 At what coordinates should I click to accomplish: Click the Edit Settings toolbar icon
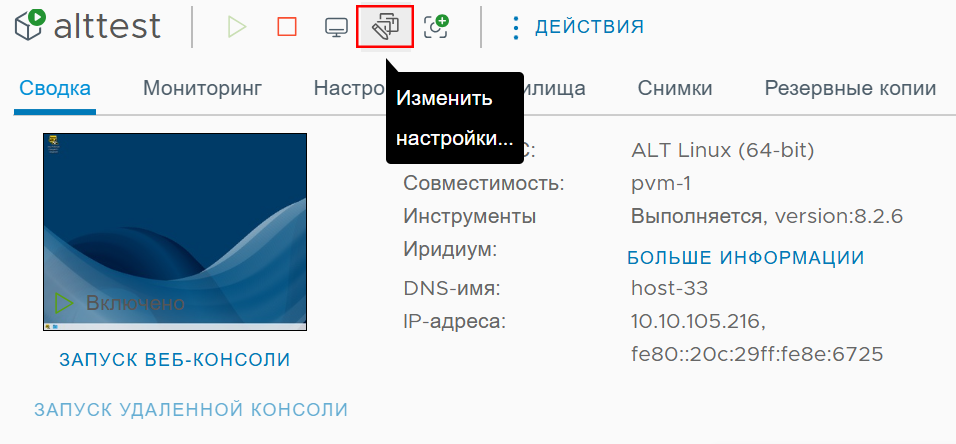click(x=385, y=27)
